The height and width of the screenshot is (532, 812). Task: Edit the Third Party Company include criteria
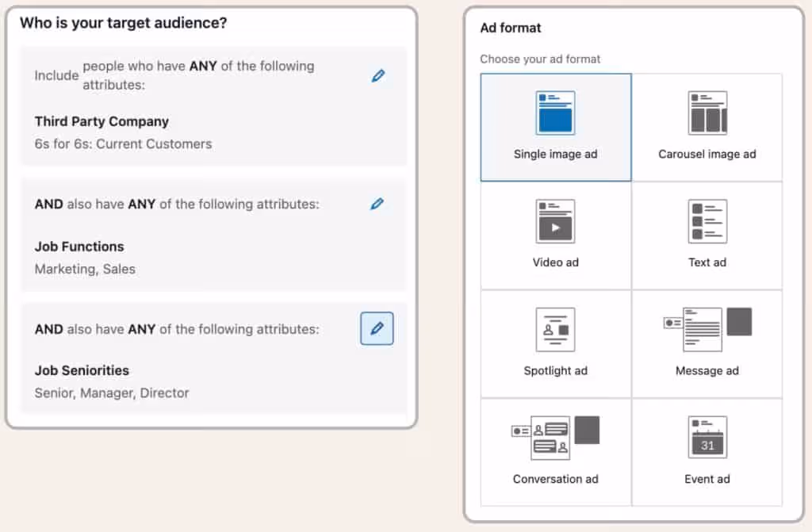pyautogui.click(x=378, y=75)
